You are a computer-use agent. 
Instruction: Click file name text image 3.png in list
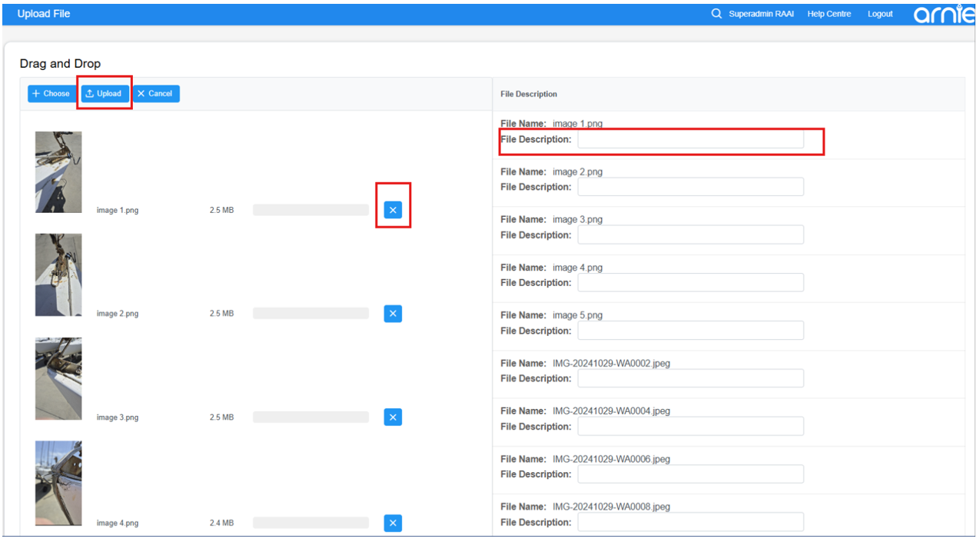(118, 417)
